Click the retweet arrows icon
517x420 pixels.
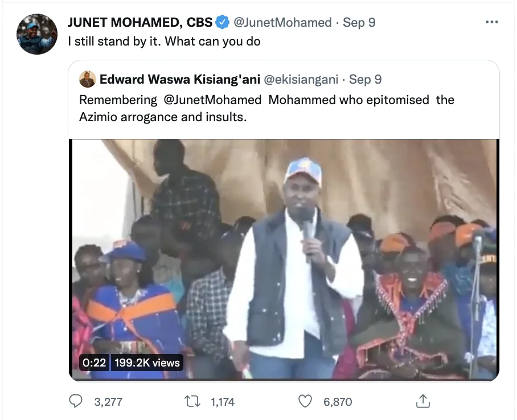pyautogui.click(x=192, y=402)
